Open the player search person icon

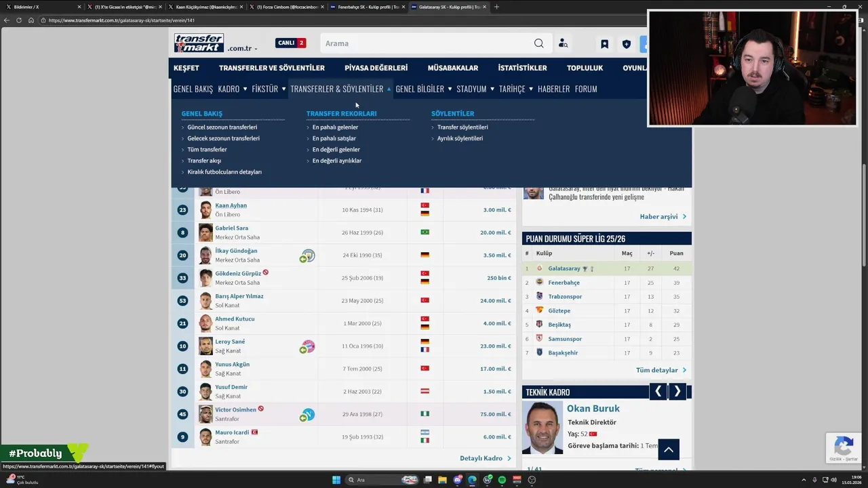[563, 43]
